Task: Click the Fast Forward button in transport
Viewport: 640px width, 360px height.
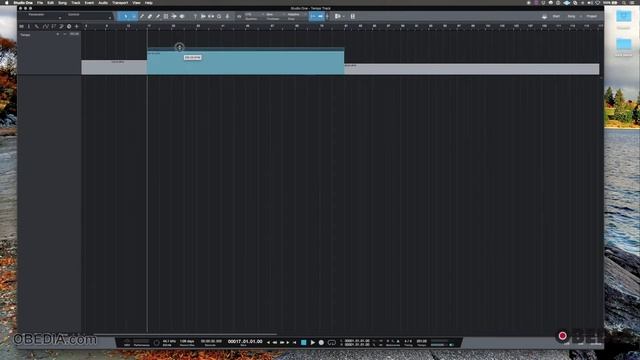Action: [x=281, y=342]
